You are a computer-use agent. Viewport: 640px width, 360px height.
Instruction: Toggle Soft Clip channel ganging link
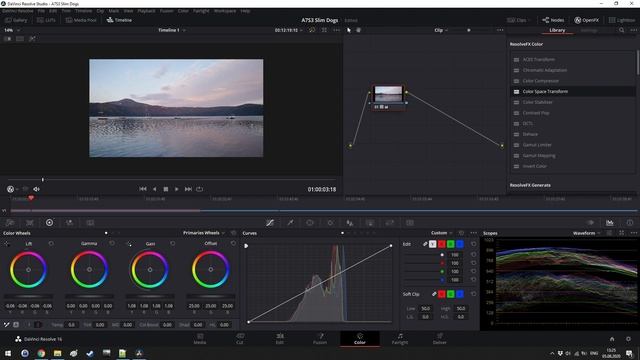434,294
